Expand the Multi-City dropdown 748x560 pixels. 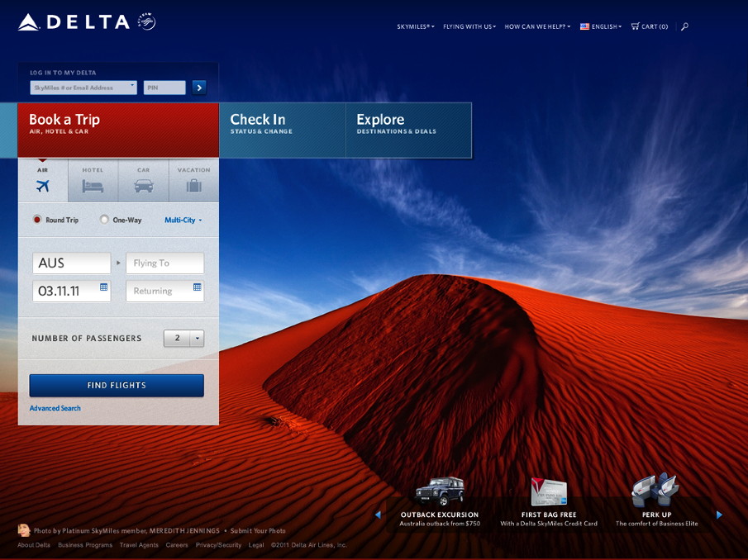point(183,220)
